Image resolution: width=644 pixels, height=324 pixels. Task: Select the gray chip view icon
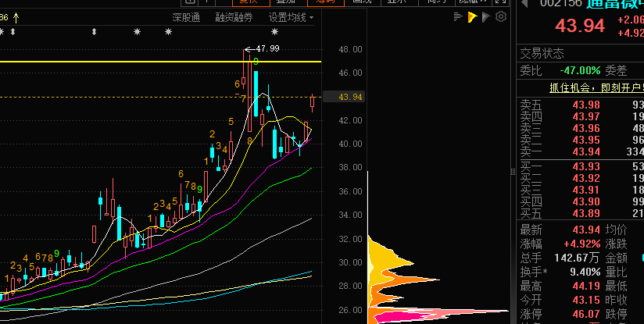tap(486, 17)
